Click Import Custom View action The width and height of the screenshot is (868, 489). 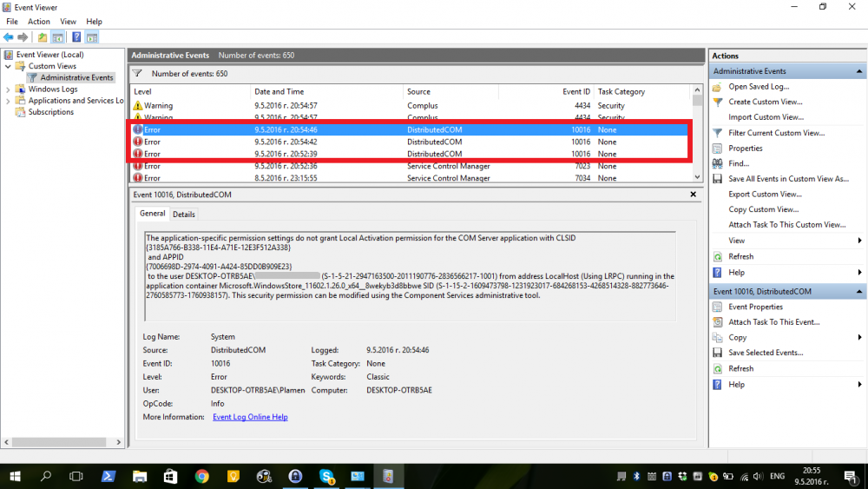coord(766,117)
